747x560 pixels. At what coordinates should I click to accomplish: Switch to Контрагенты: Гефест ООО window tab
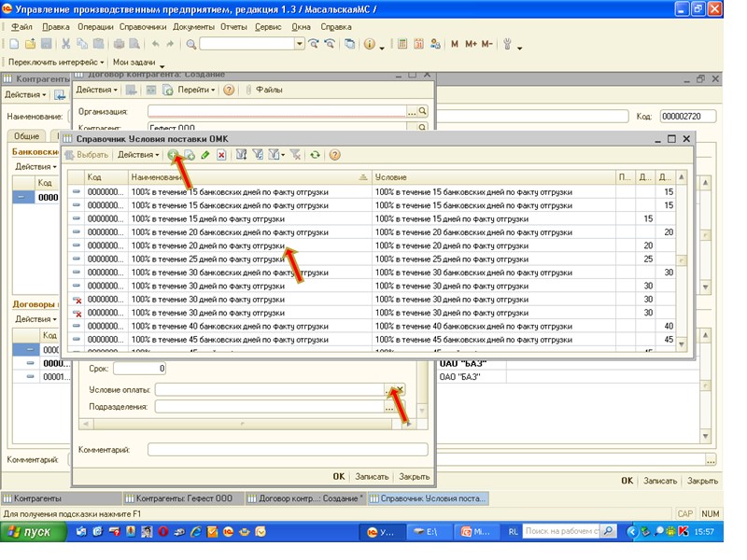(x=183, y=498)
